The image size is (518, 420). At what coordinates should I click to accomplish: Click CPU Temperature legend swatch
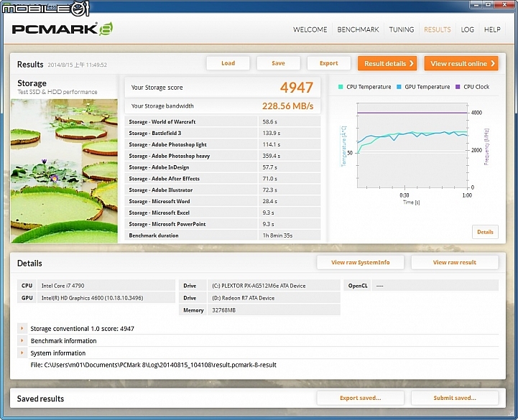pos(341,87)
